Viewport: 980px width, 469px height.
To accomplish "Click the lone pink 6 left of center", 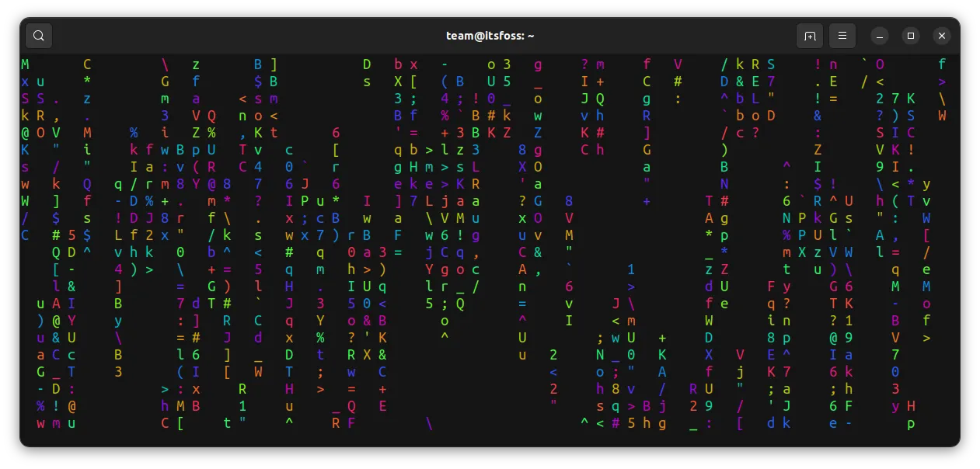I will tap(337, 132).
